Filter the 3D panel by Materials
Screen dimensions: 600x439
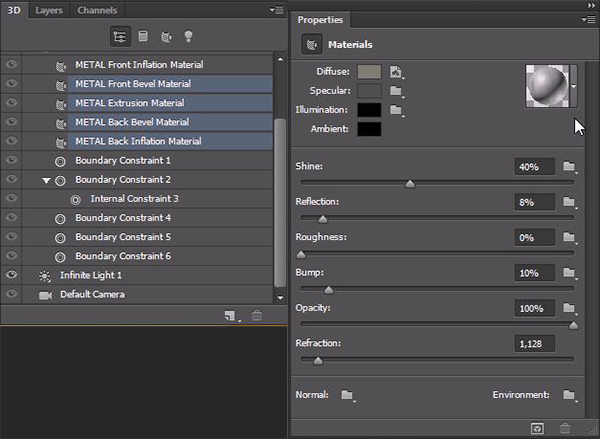tap(165, 37)
